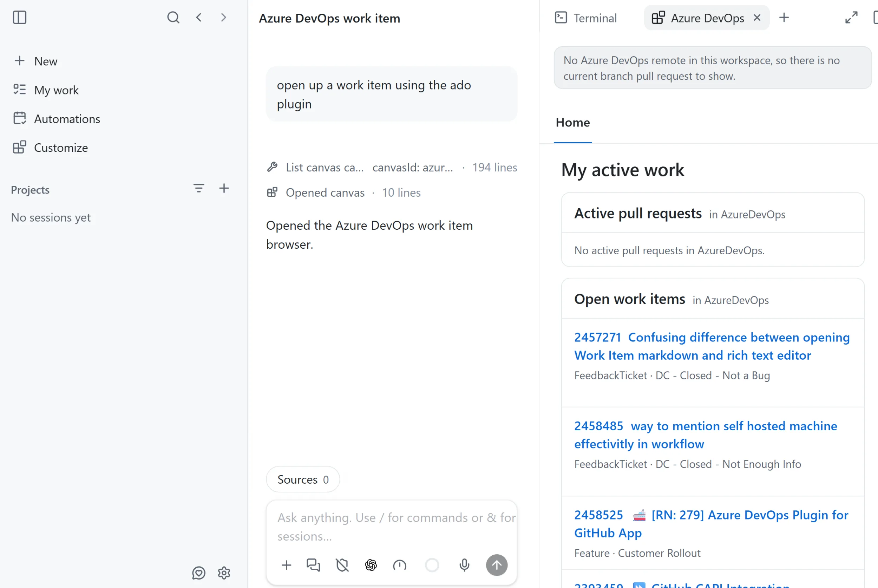Viewport: 878px width, 588px height.
Task: Toggle the circular status indicator in composer
Action: tap(432, 565)
